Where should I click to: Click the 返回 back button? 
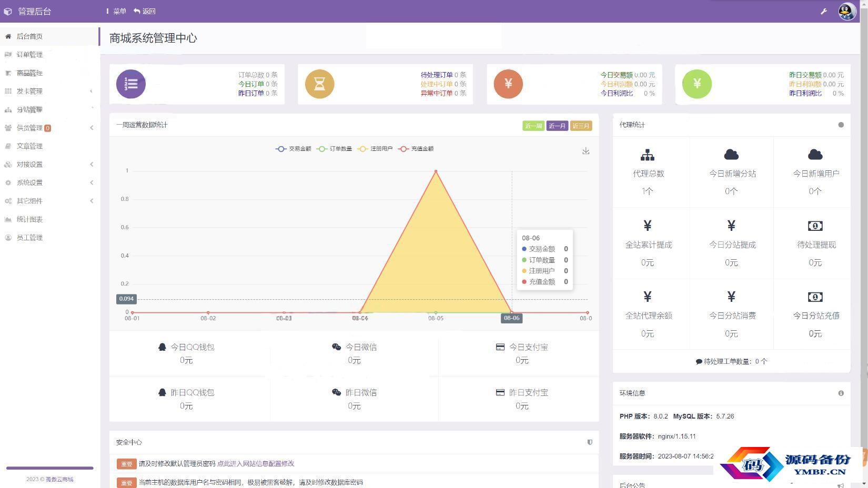click(x=145, y=11)
